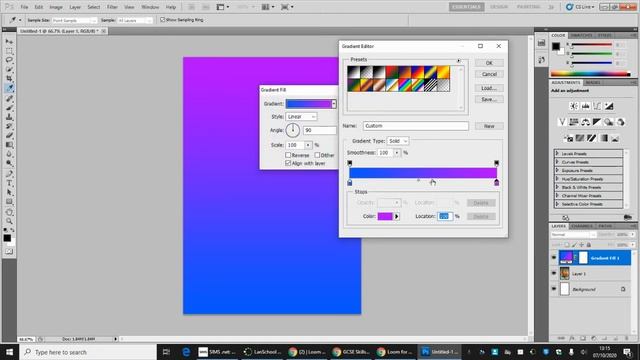Image resolution: width=640 pixels, height=360 pixels.
Task: Open the Sample Size dropdown
Action: 75,20
